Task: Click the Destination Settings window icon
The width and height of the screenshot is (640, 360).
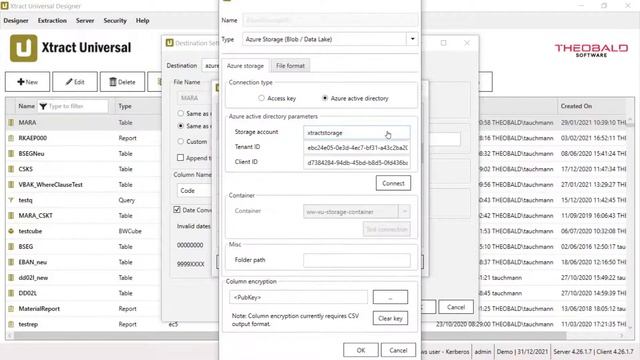Action: [x=169, y=43]
